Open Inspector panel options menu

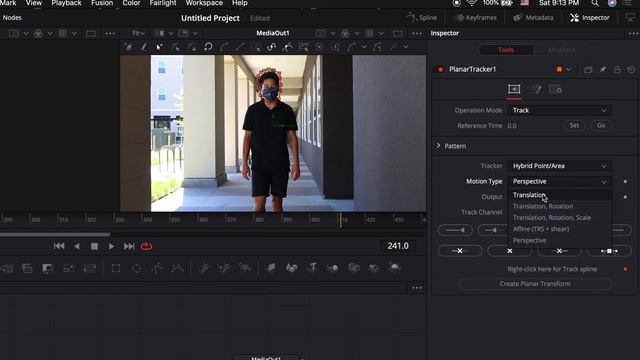point(633,33)
